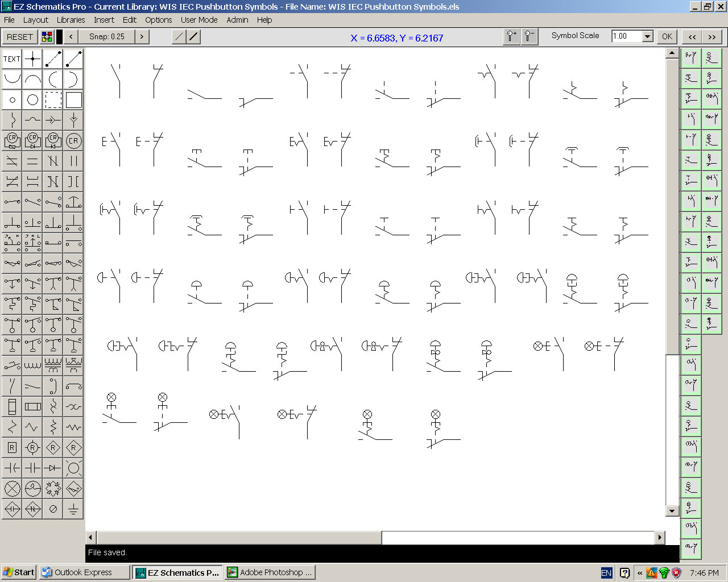Open the Help menu
The image size is (728, 582).
tap(264, 20)
